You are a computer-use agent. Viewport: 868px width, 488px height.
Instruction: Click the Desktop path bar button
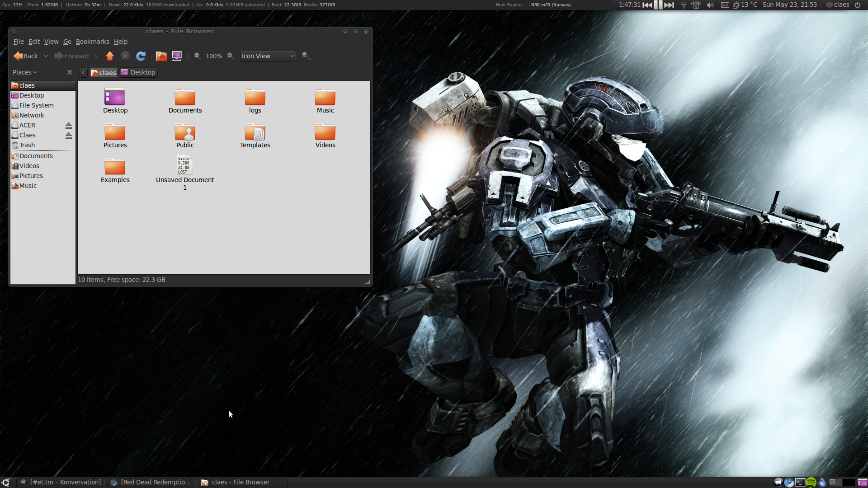[138, 72]
